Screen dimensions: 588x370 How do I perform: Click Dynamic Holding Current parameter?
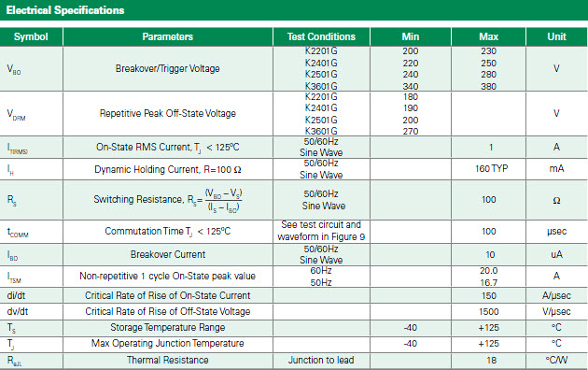(x=168, y=170)
